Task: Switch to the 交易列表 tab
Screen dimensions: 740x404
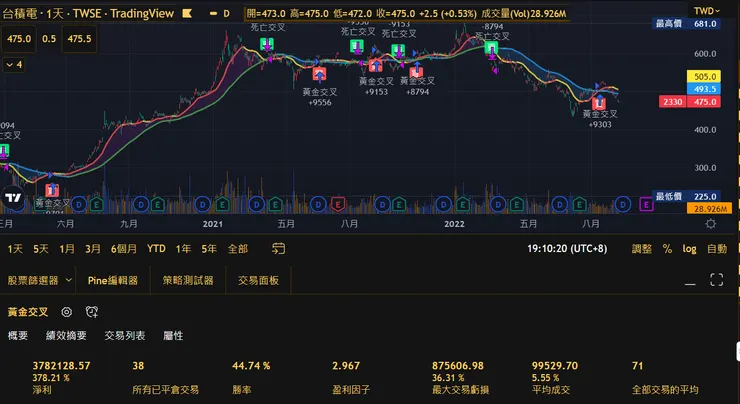Action: point(125,336)
